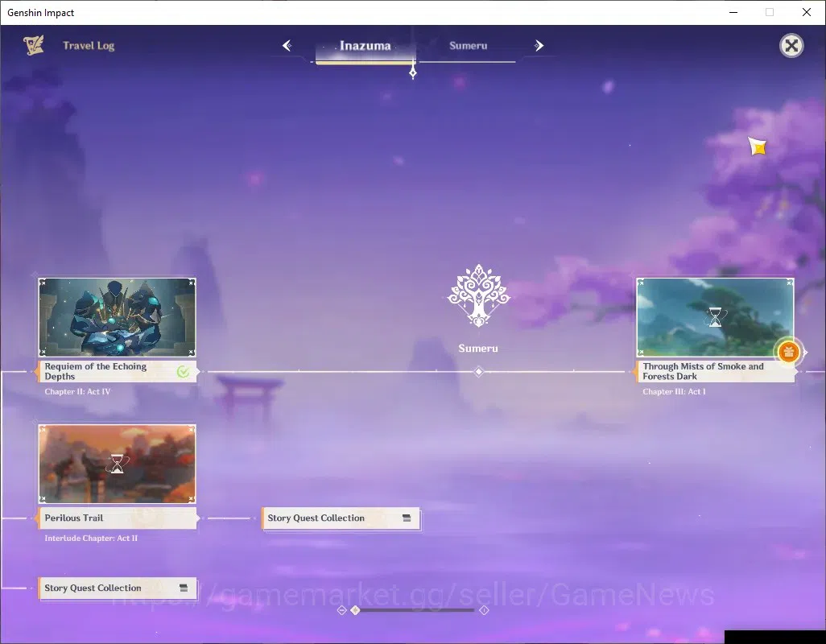Click the 'Chapter III: Act I' text

675,392
